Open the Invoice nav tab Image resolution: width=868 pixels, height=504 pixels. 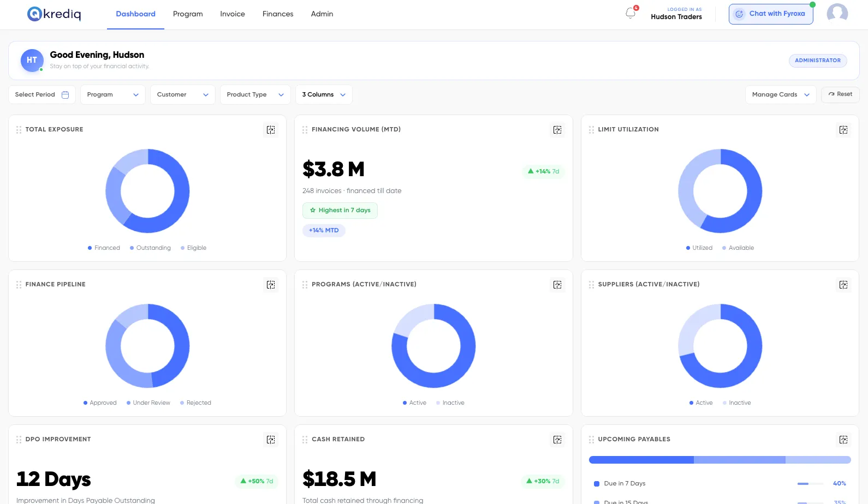[233, 14]
